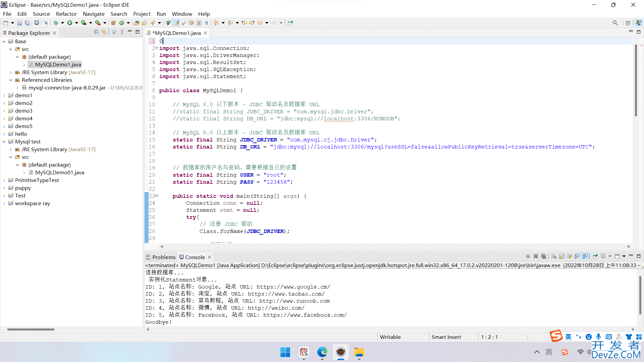Open the Window menu
Screen dimensions: 644x362
[182, 14]
